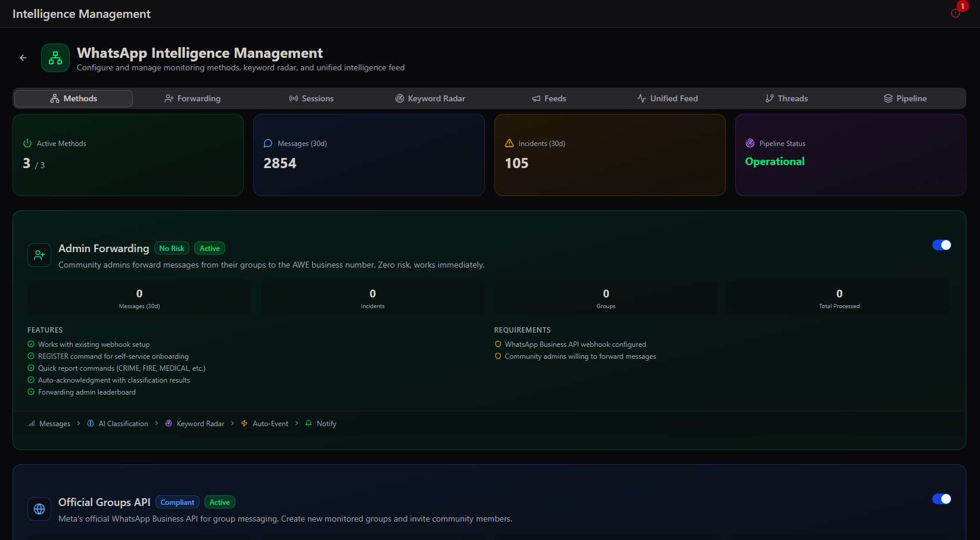Click the Admin Forwarding Incidents stat box
Image resolution: width=980 pixels, height=540 pixels.
click(373, 298)
